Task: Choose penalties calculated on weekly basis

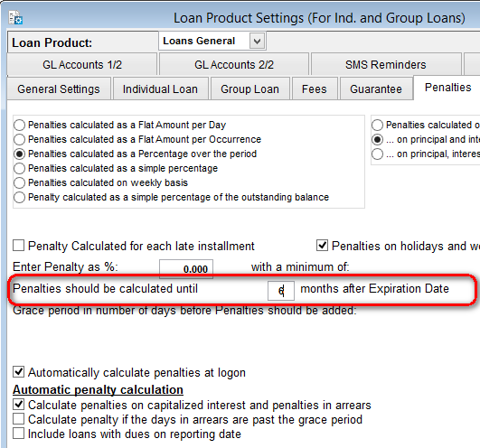Action: coord(19,182)
